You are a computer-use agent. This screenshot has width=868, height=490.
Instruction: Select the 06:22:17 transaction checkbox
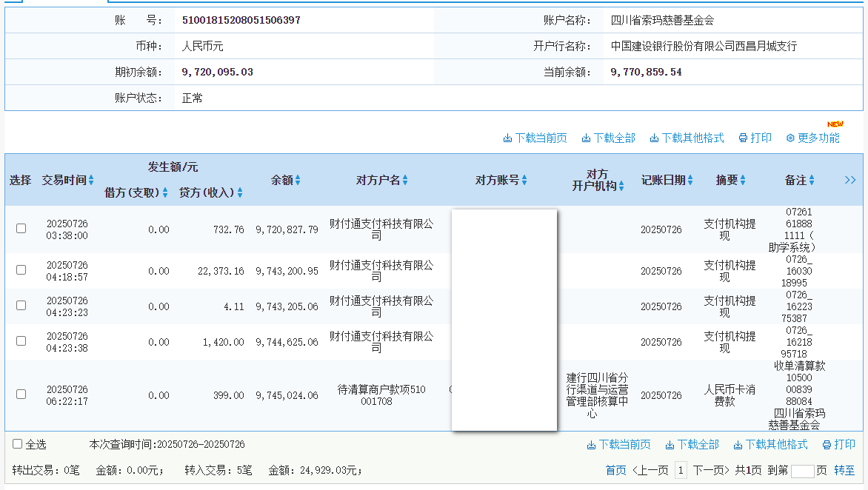pos(21,395)
